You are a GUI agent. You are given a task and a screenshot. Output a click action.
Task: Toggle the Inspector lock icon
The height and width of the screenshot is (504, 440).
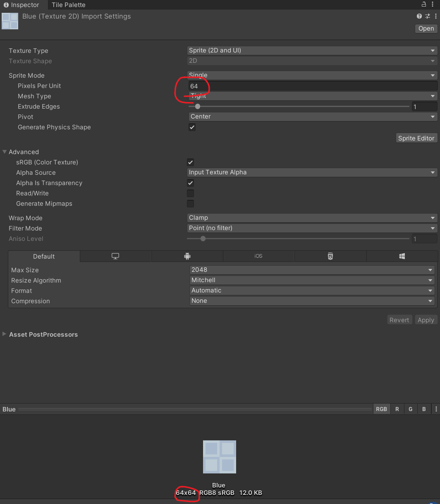coord(423,5)
